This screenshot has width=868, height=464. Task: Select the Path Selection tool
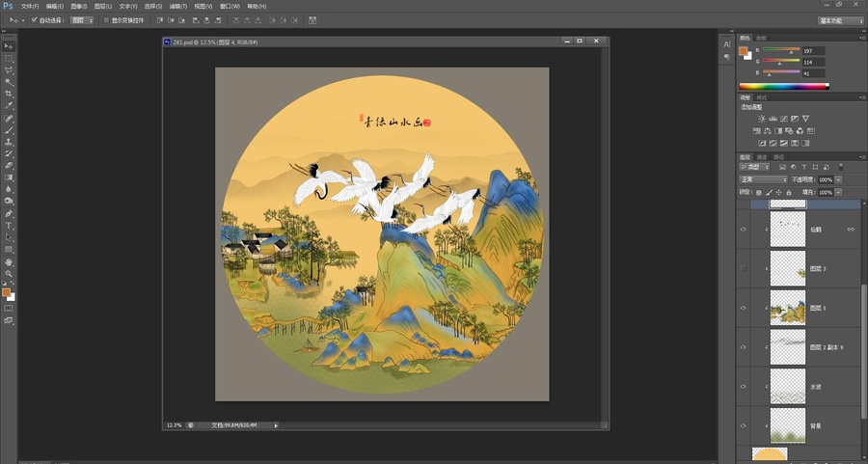coord(9,237)
